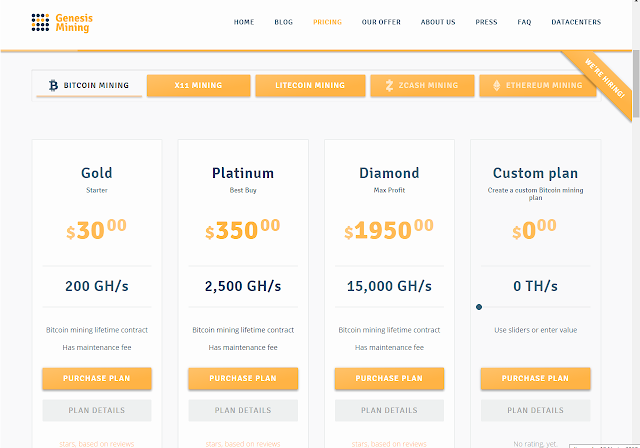
Task: Switch to the Zcash Mining tab
Action: pos(422,85)
